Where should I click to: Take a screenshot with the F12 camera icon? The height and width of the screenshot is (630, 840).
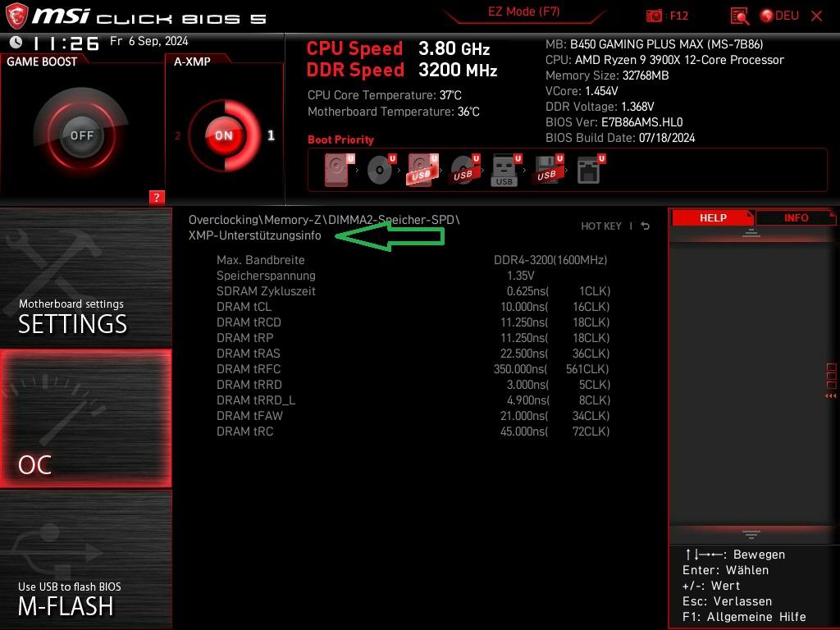click(x=654, y=16)
